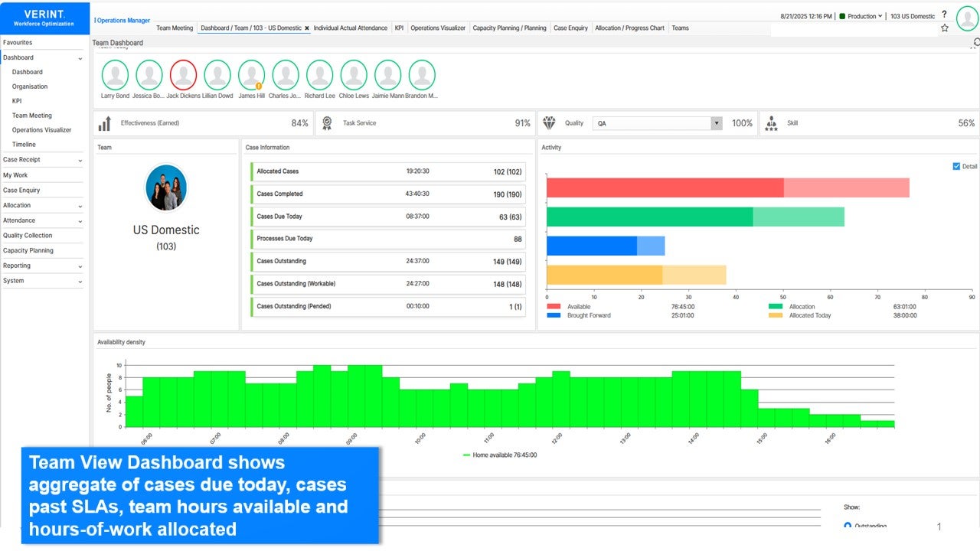Click the Task Service headset icon
This screenshot has width=980, height=551.
coord(328,122)
